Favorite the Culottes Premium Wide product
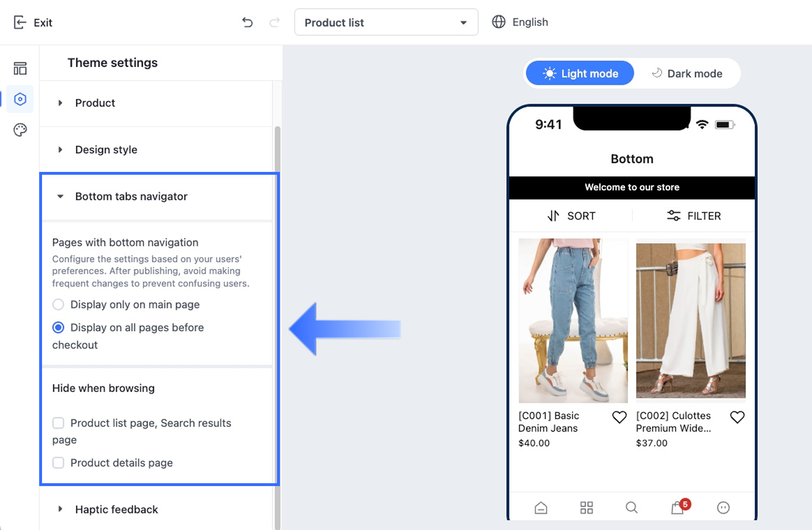 tap(737, 417)
